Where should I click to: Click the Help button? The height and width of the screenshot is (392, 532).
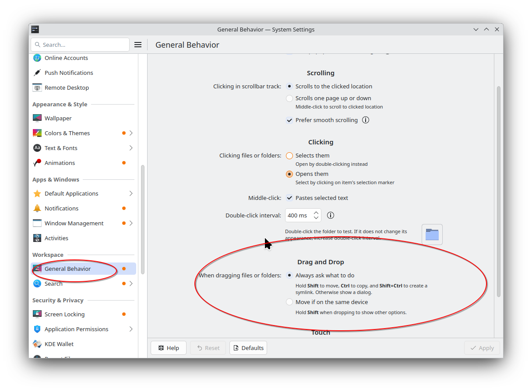(169, 348)
